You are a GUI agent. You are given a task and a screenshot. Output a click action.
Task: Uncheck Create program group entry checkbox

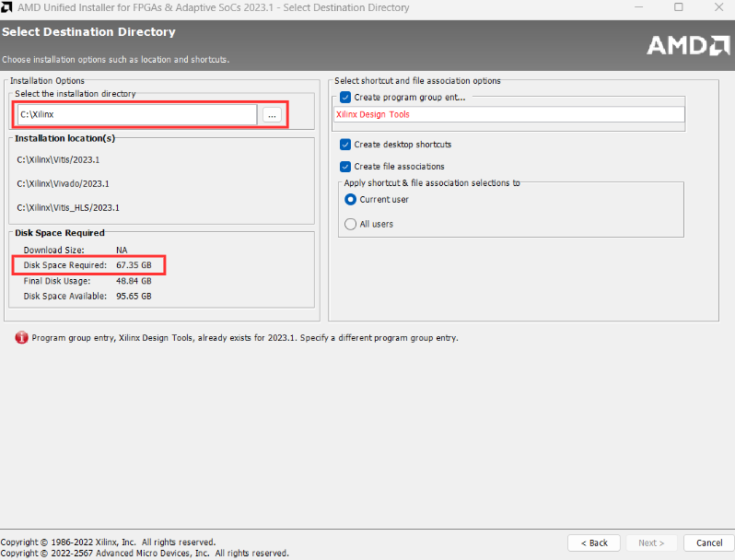tap(345, 98)
